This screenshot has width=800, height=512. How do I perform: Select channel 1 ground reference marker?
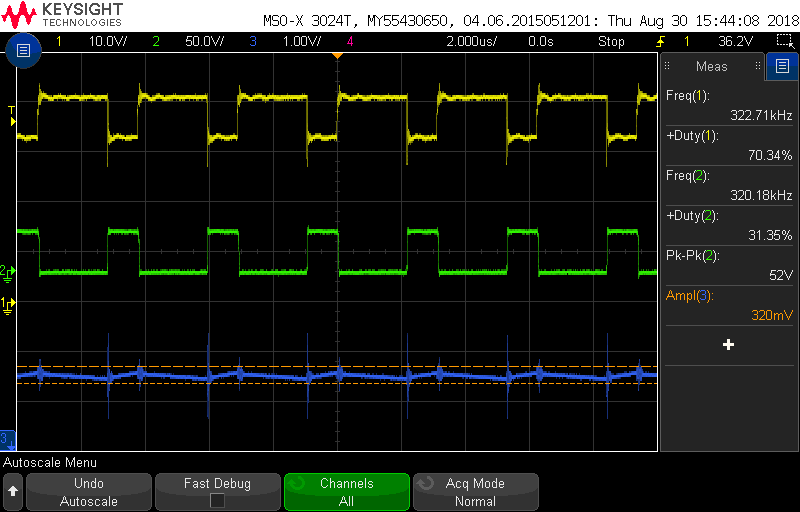(x=8, y=305)
